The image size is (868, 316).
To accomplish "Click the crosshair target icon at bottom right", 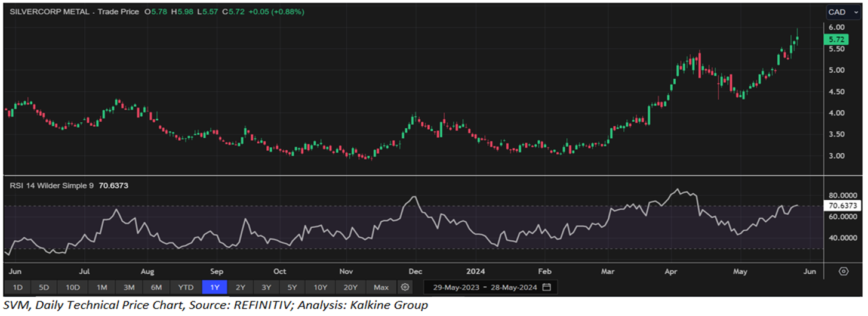I will pyautogui.click(x=843, y=271).
